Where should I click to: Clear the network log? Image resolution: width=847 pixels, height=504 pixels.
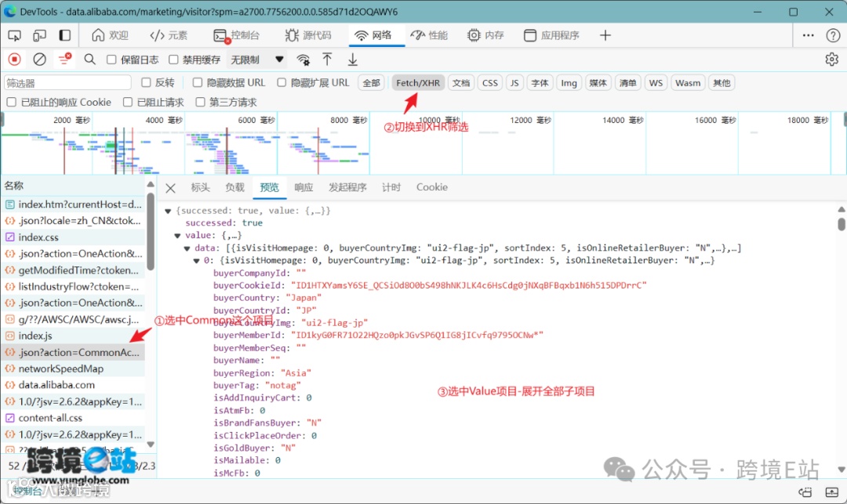(x=39, y=60)
